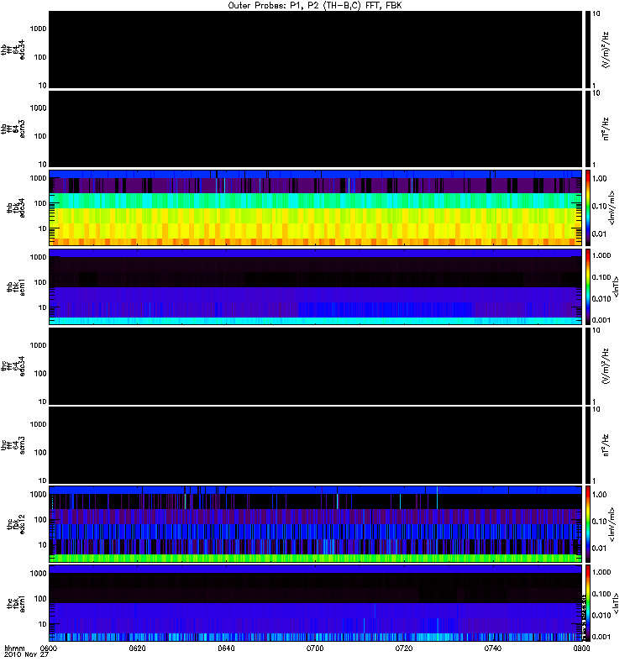Click the thc fbk edc12 rainbow color bar
Viewport: 630px width, 672px height.
(x=588, y=523)
